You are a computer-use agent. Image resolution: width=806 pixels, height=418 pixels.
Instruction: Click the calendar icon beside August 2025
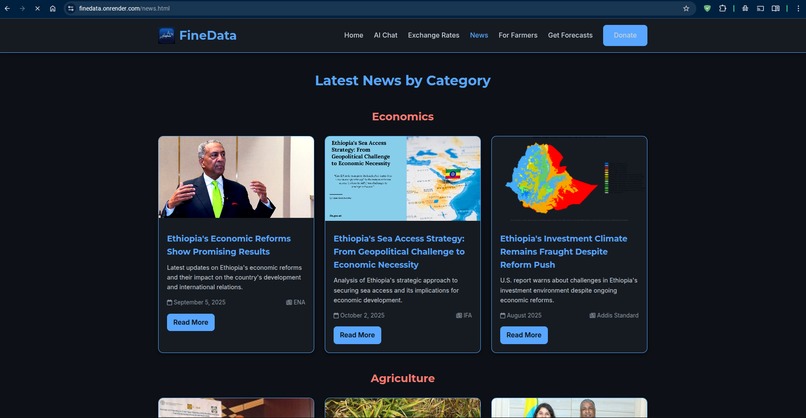tap(503, 316)
